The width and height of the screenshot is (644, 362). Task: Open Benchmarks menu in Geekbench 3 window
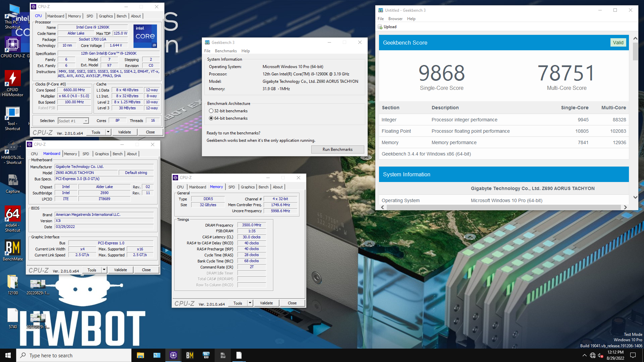(226, 51)
